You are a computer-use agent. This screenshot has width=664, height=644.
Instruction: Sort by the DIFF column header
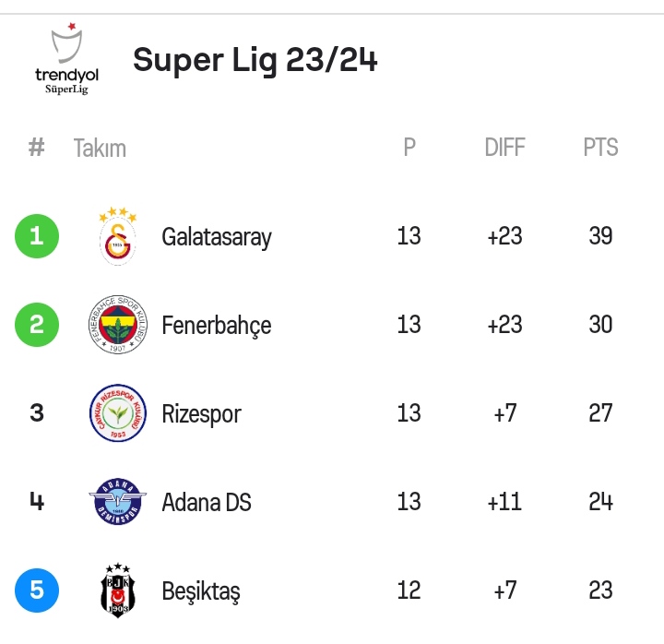[x=504, y=148]
